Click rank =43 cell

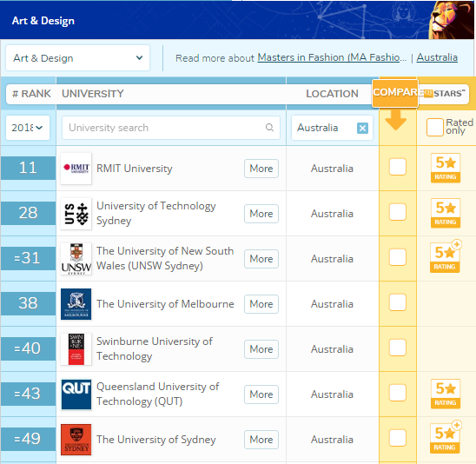pos(29,394)
